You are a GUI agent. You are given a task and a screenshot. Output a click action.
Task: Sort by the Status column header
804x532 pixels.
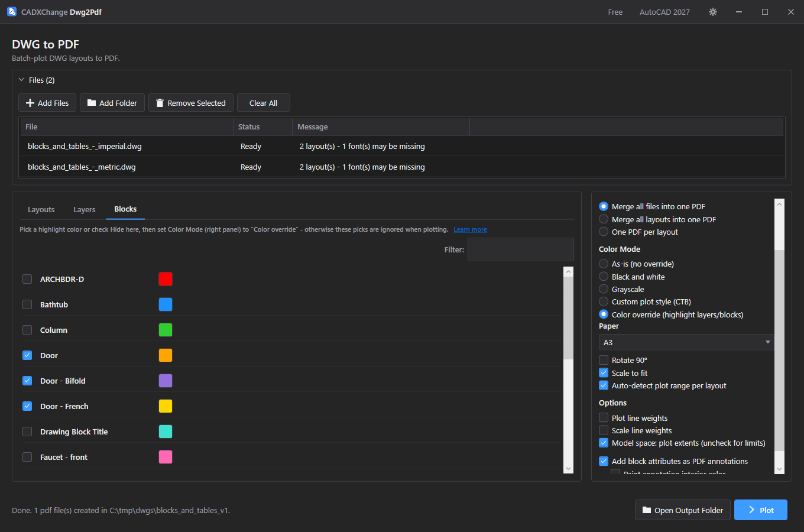pyautogui.click(x=262, y=126)
